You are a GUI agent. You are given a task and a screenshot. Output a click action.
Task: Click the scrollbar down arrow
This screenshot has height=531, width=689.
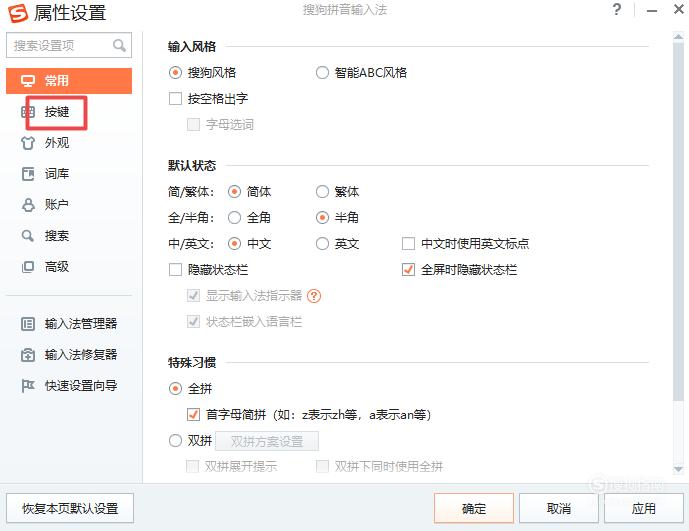click(x=678, y=470)
